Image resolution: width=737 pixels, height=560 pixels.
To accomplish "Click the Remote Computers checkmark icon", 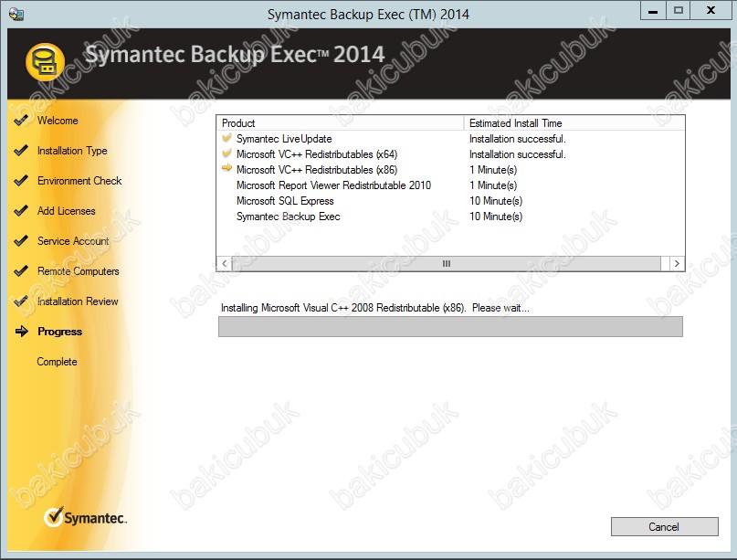I will coord(21,270).
